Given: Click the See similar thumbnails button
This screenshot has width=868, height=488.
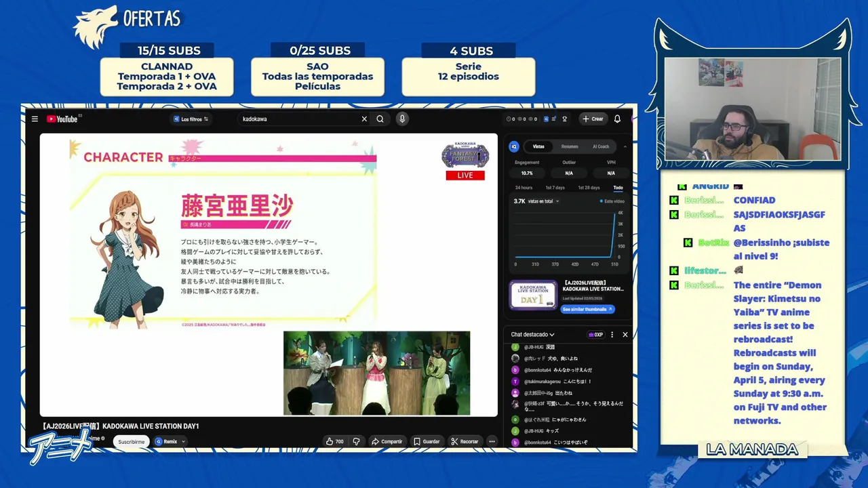Looking at the screenshot, I should coord(587,309).
